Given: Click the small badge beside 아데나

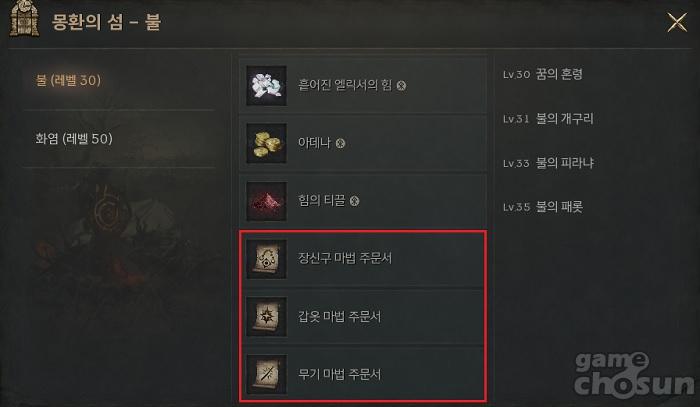Looking at the screenshot, I should pos(340,144).
